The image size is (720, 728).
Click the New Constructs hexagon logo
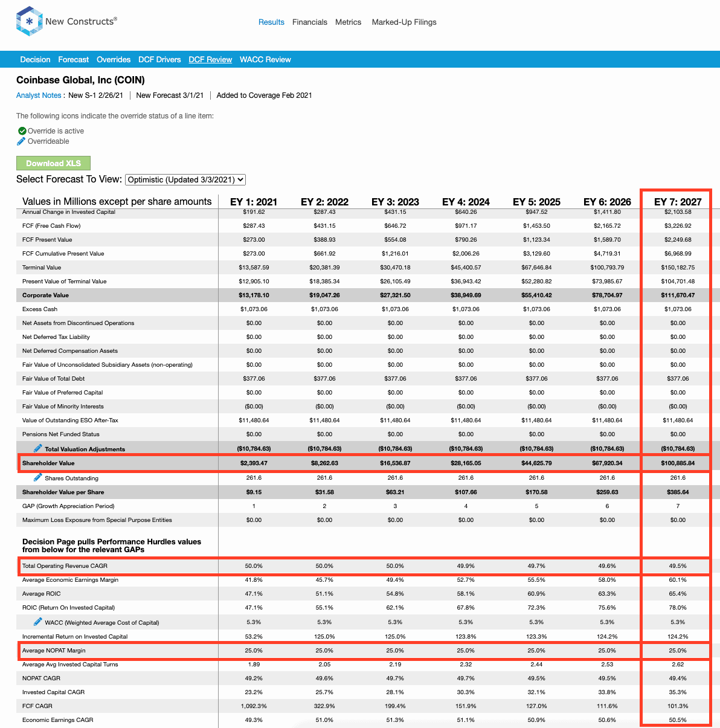click(29, 22)
